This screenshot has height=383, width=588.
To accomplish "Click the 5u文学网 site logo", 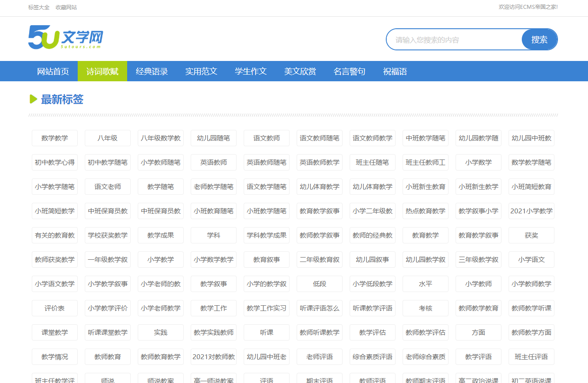I will pos(64,38).
